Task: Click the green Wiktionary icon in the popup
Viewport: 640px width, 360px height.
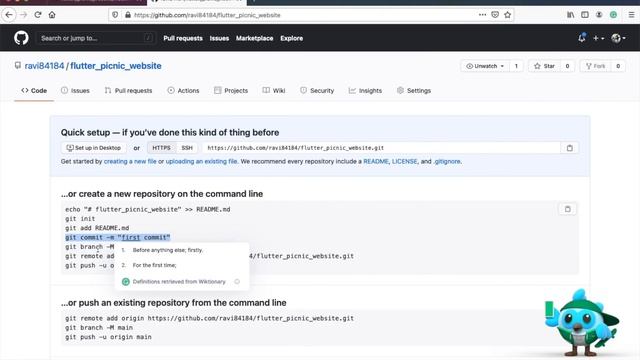Action: (x=126, y=282)
